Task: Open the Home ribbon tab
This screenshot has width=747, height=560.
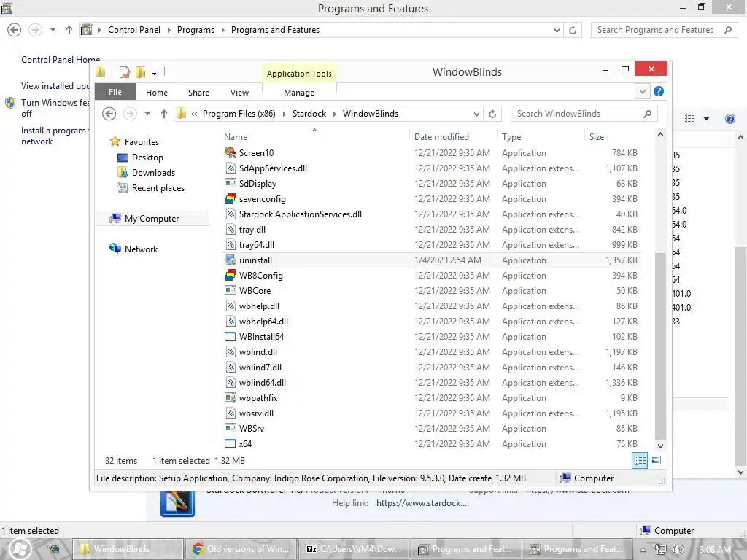Action: 157,93
